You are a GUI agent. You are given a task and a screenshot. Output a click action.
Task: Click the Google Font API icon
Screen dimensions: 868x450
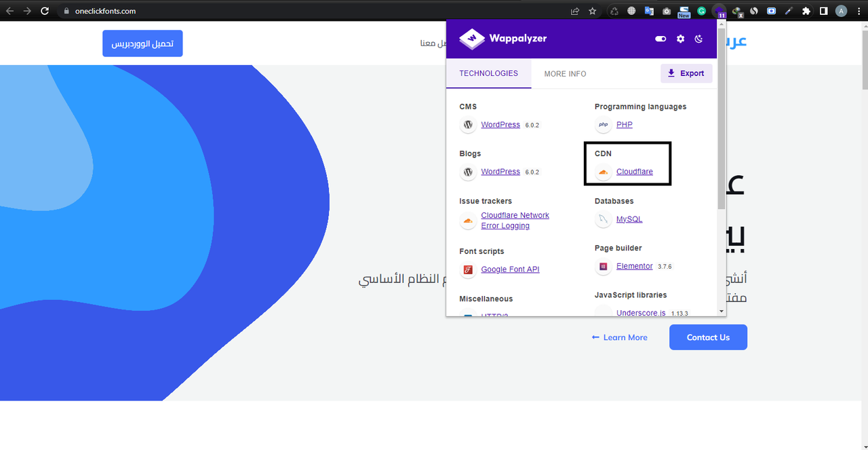[467, 269]
